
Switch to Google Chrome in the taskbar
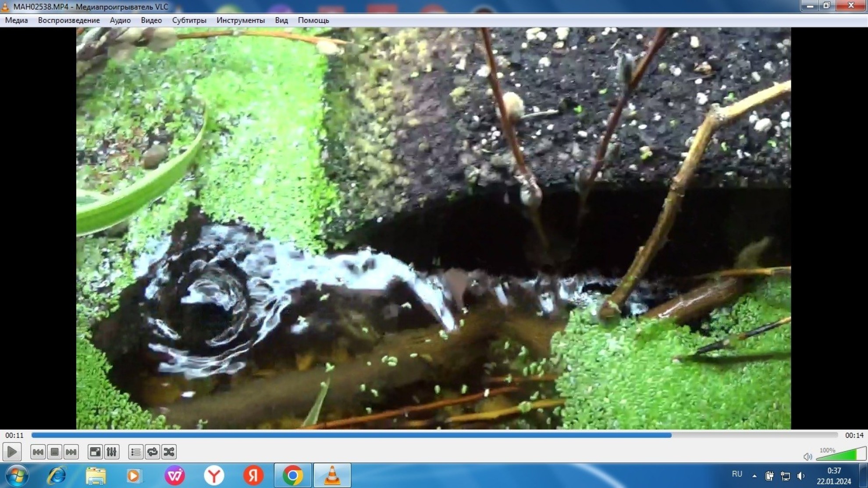(x=293, y=476)
